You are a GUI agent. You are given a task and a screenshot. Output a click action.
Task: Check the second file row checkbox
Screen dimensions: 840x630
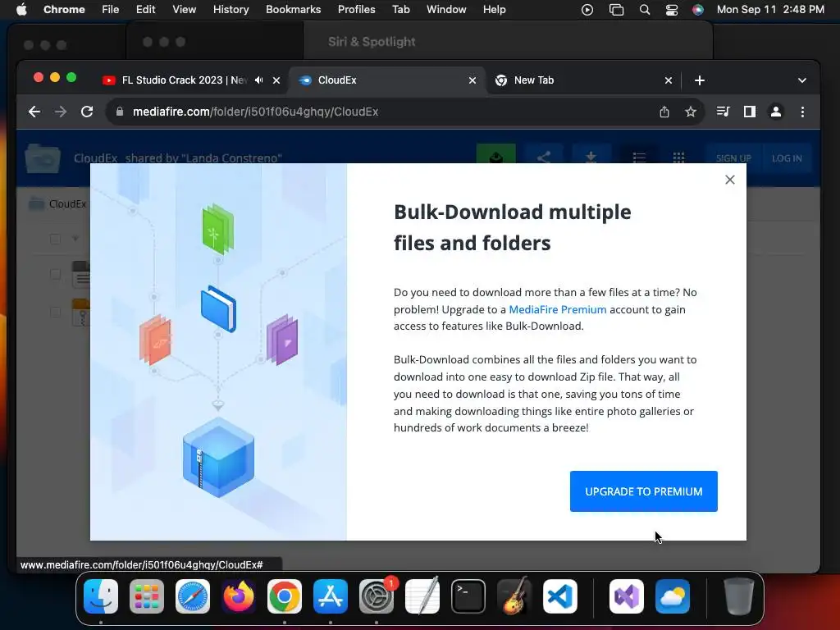tap(55, 312)
